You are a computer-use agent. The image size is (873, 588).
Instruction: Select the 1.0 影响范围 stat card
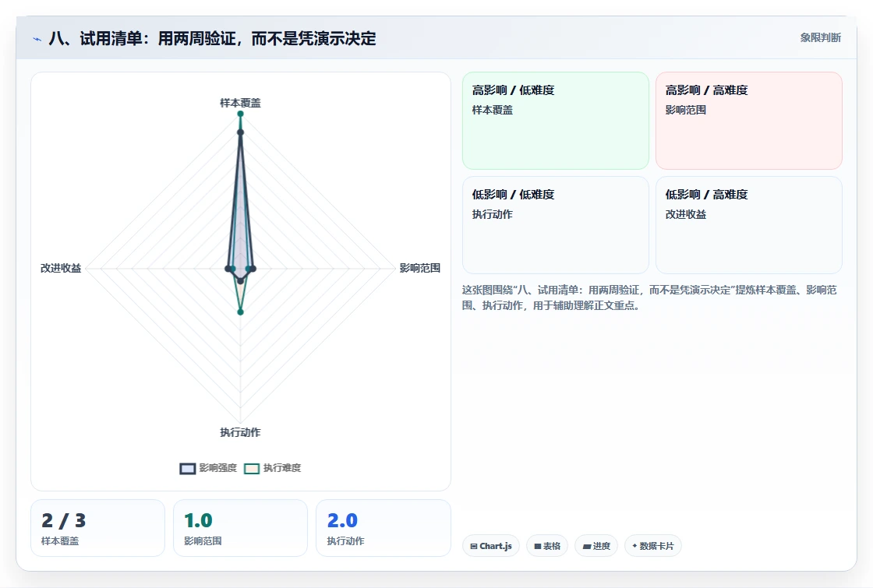click(x=241, y=528)
